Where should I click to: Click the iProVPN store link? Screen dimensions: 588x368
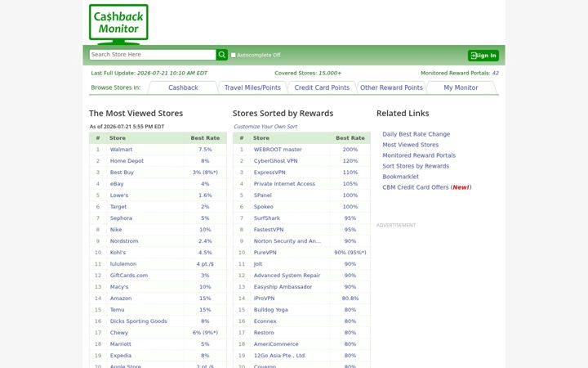pos(264,298)
